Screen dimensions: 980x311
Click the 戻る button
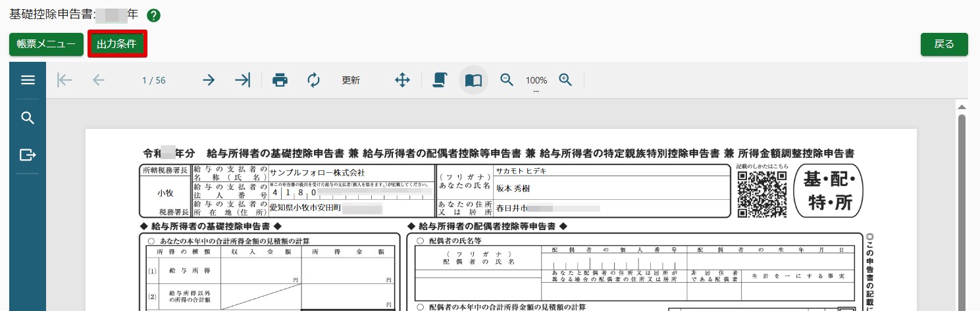[x=944, y=44]
